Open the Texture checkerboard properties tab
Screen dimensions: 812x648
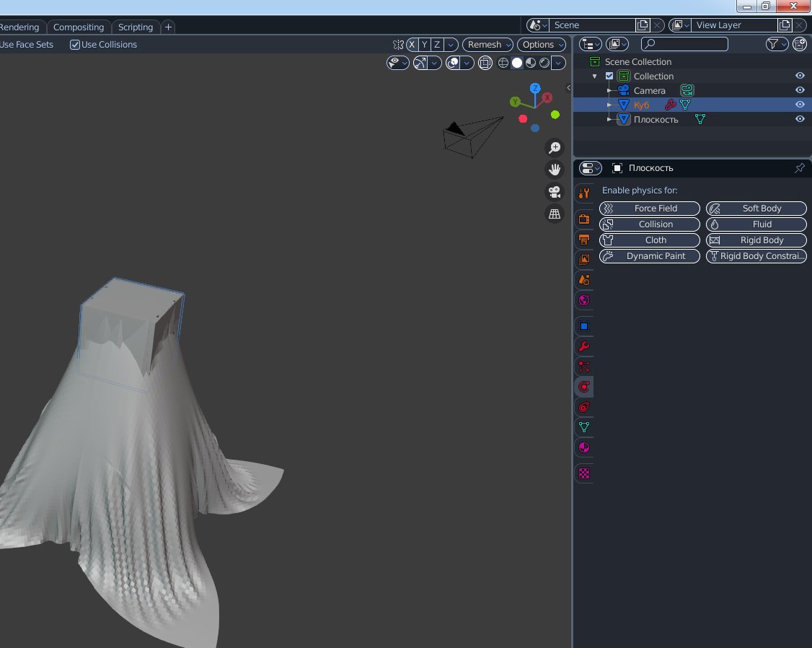(x=584, y=473)
